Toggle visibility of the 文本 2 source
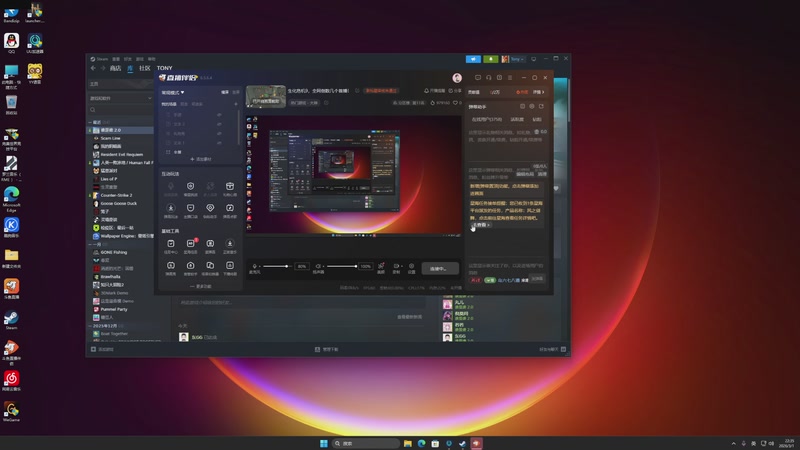 click(x=219, y=124)
